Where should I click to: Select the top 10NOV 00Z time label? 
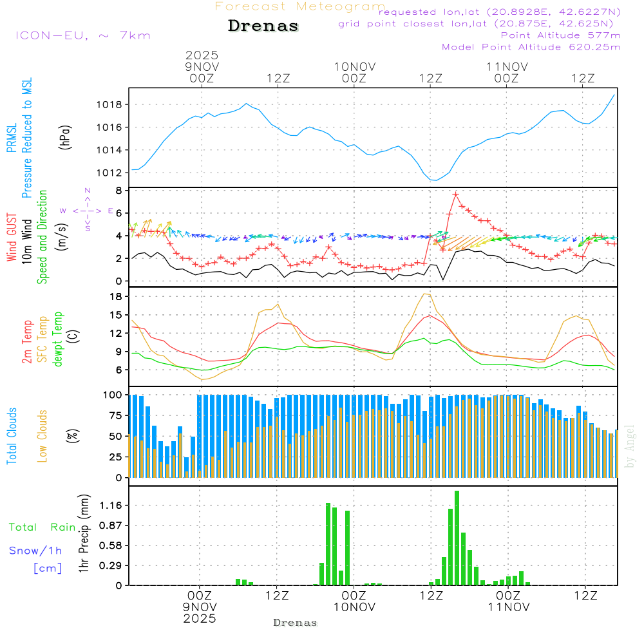(x=354, y=72)
